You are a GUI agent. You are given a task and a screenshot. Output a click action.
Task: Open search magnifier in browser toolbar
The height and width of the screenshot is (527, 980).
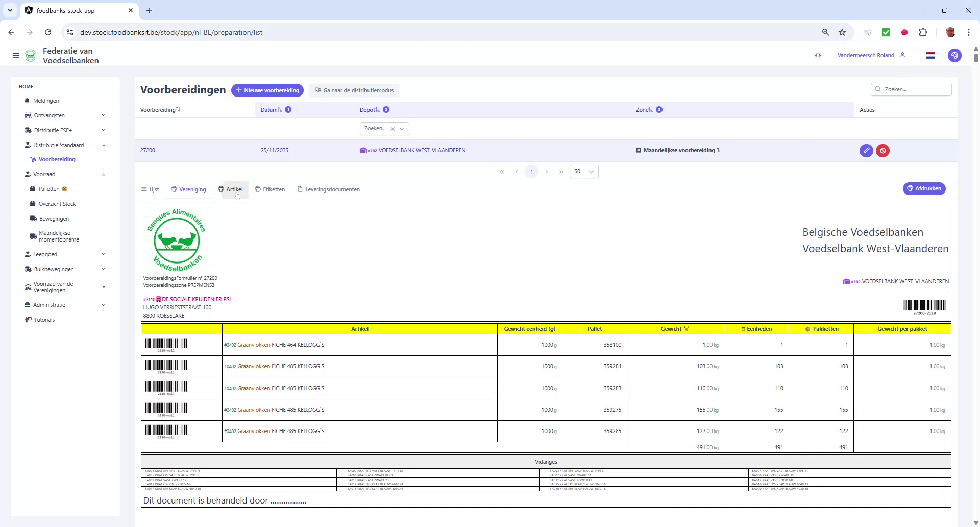(x=825, y=32)
